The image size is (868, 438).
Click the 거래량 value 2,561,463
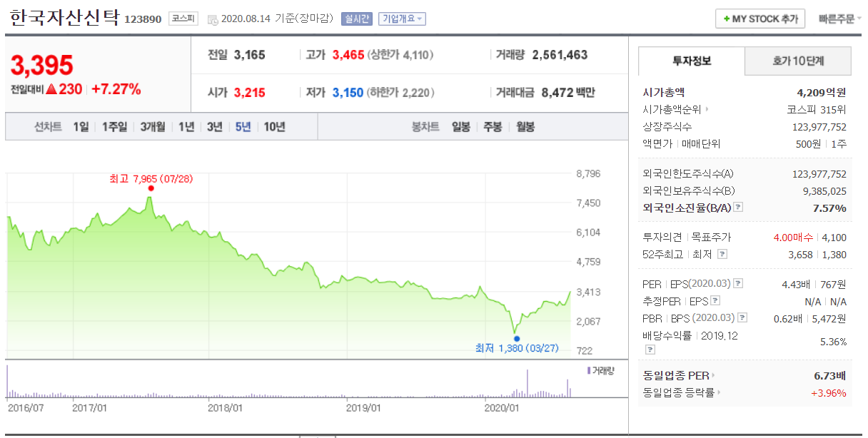point(560,55)
